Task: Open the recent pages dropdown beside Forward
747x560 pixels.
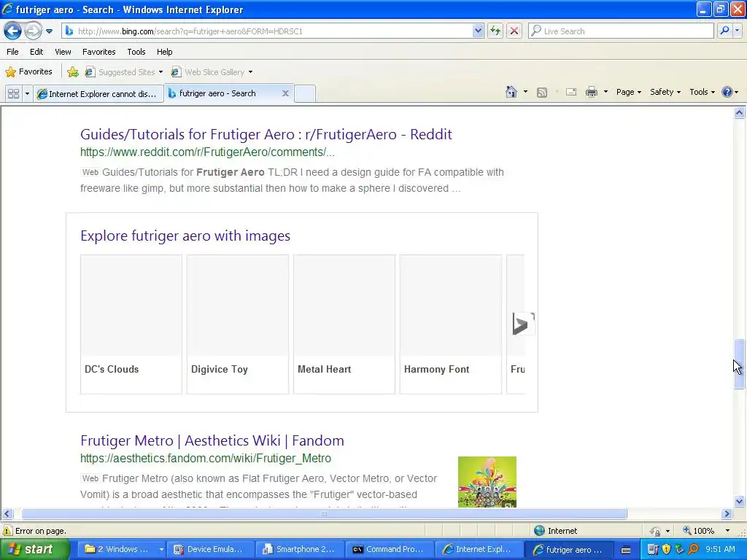Action: click(49, 31)
